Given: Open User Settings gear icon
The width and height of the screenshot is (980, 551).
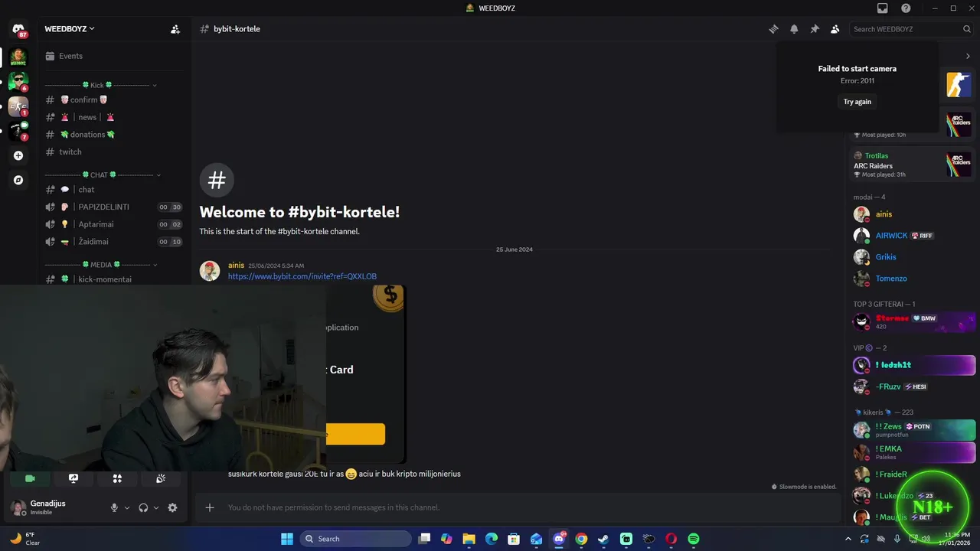Looking at the screenshot, I should tap(172, 507).
